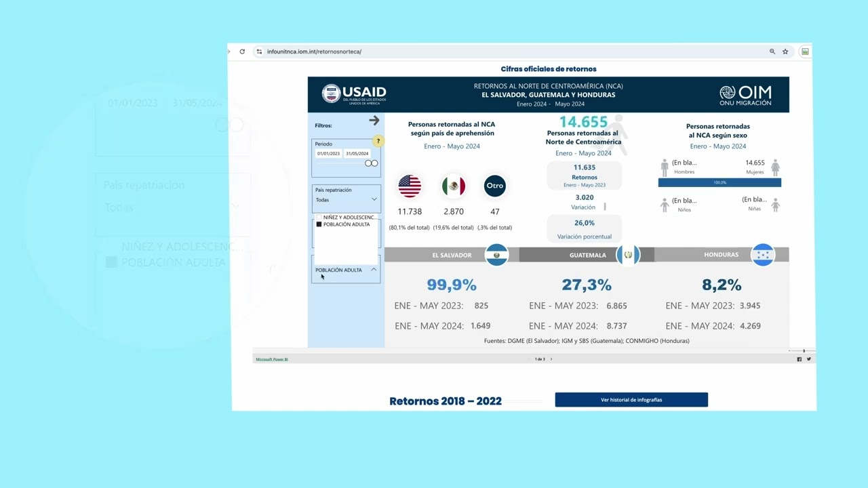Click the 11.635 Retornos 2023 card
This screenshot has width=868, height=488.
click(x=585, y=176)
